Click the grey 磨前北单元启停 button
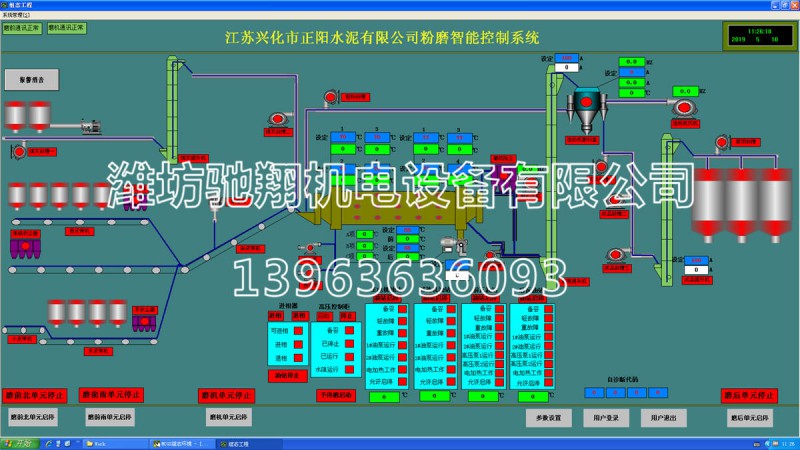 (33, 417)
